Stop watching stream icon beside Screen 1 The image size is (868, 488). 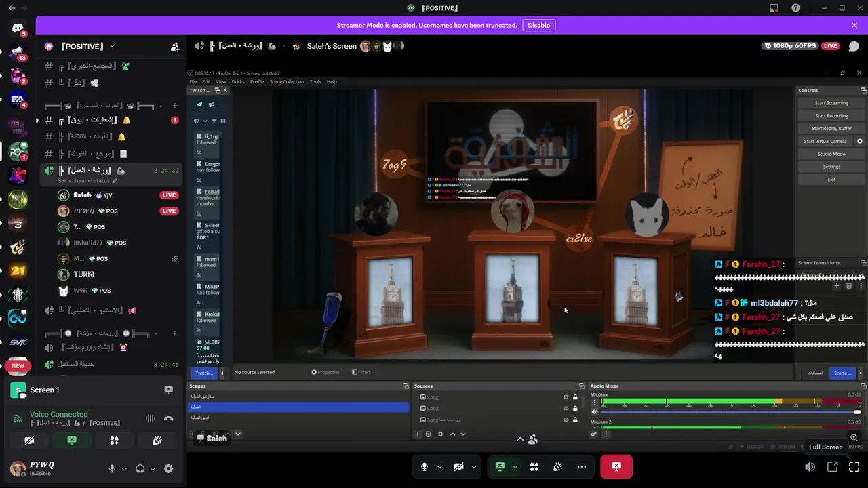tap(168, 390)
